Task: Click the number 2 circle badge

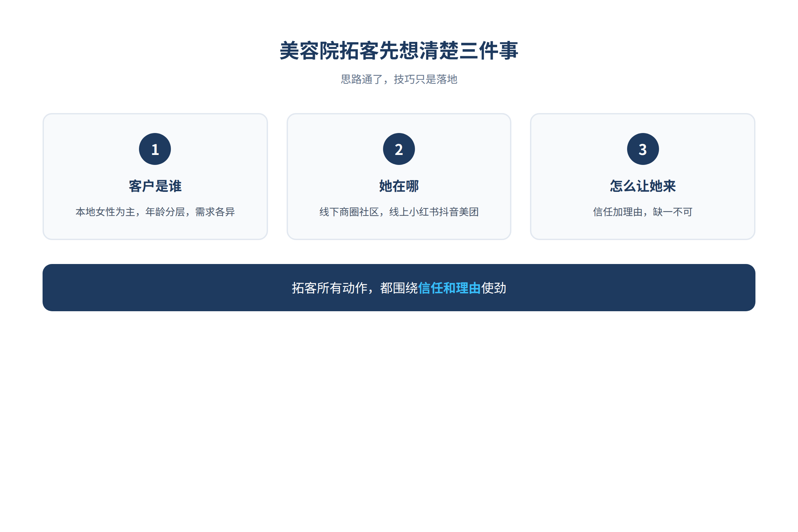Action: (399, 149)
